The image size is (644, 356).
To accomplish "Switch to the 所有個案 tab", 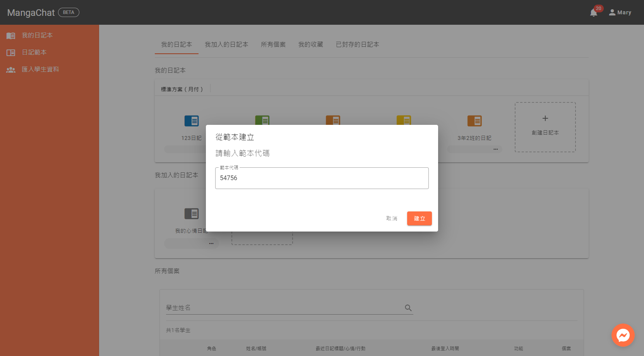I will tap(273, 44).
